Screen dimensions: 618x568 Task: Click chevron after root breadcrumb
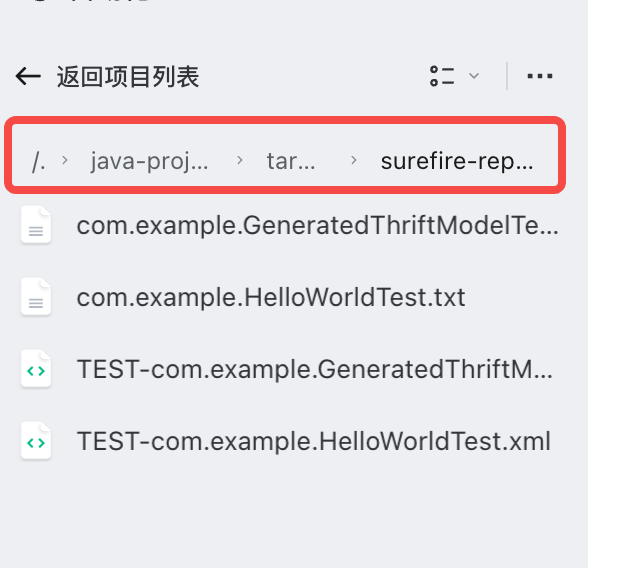point(65,160)
